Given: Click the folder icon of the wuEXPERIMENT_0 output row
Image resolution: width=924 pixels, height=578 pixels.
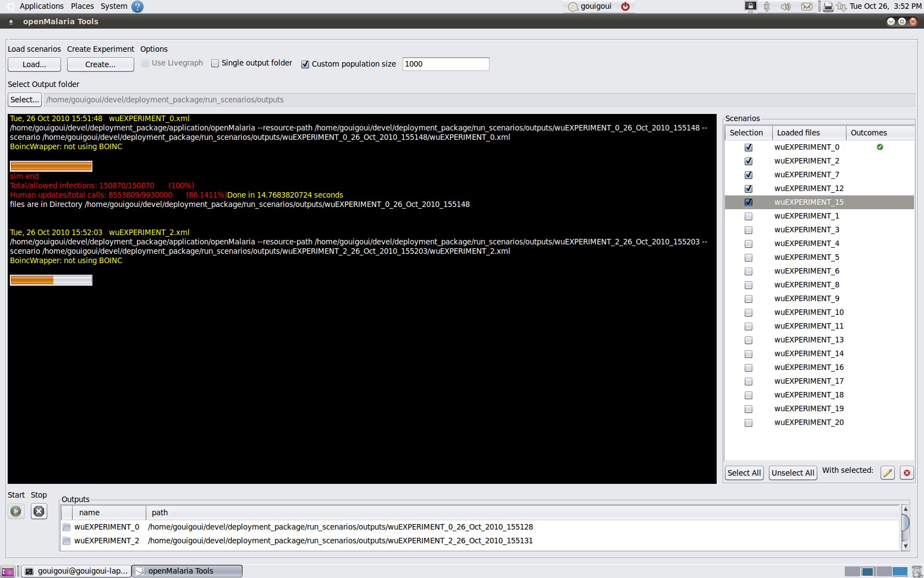Looking at the screenshot, I should [x=67, y=527].
